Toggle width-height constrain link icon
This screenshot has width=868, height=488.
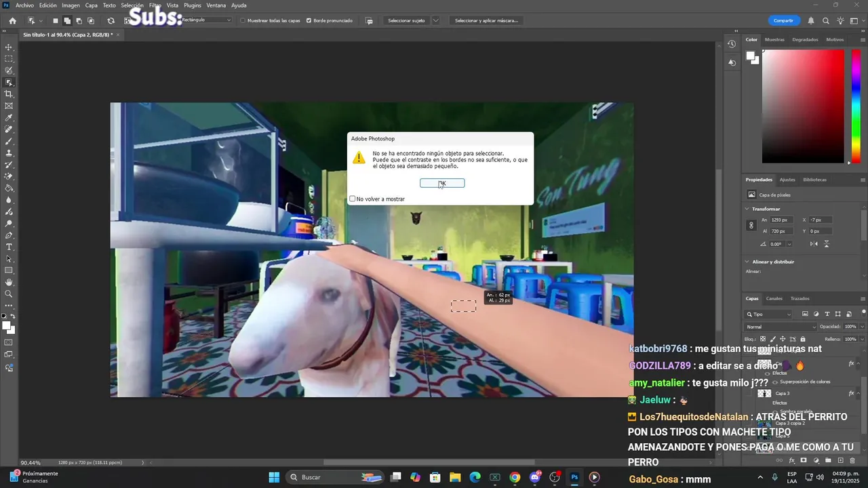click(751, 225)
